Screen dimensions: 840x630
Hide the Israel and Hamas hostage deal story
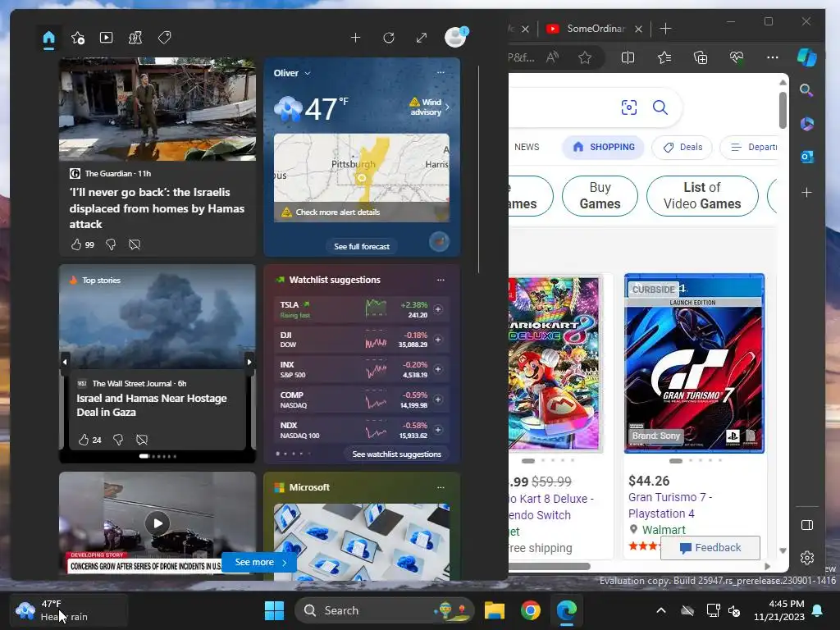point(142,440)
